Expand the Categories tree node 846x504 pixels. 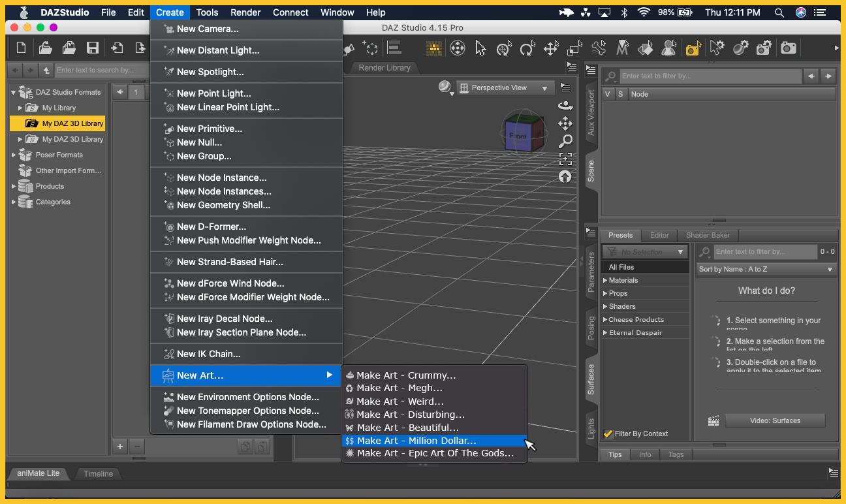point(14,202)
